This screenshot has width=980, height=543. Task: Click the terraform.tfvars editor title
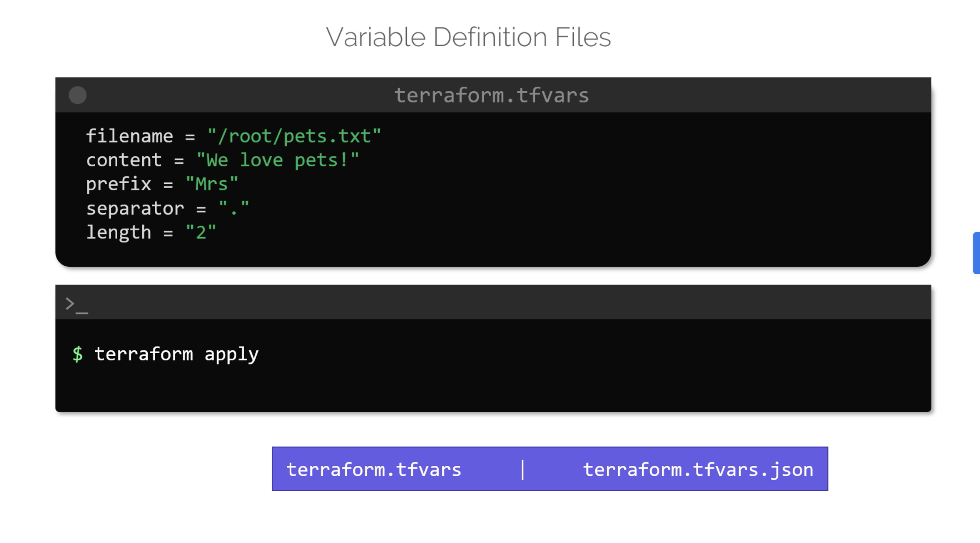491,95
